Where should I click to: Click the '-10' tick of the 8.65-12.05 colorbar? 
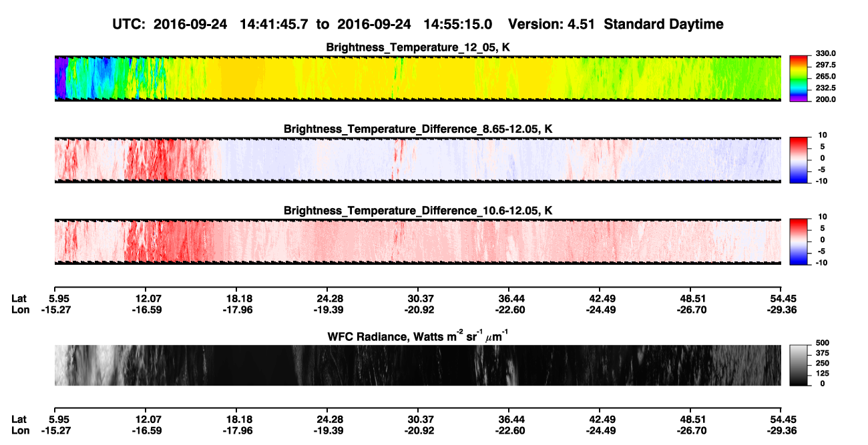pyautogui.click(x=822, y=181)
